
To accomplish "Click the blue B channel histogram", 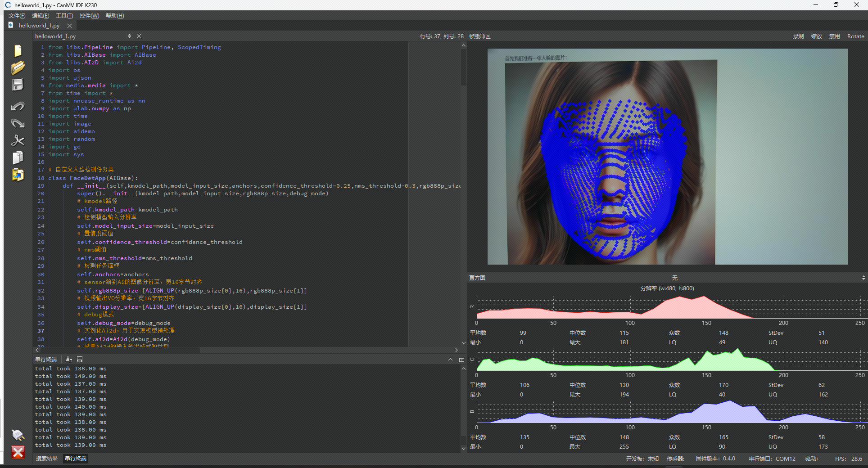I will (x=672, y=412).
